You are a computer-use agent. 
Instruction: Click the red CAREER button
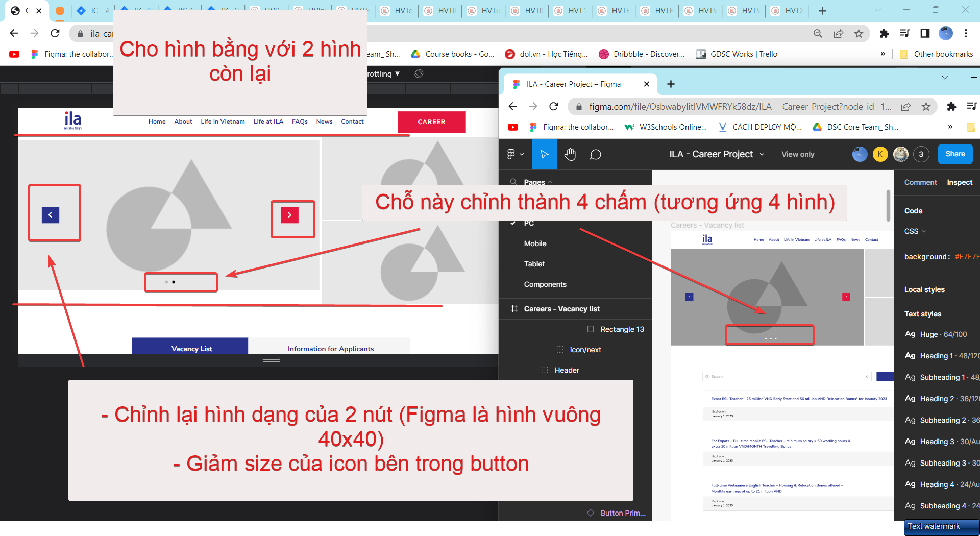click(431, 122)
